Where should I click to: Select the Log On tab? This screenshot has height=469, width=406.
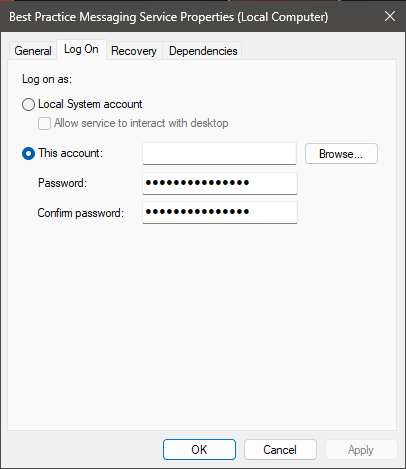coord(81,50)
